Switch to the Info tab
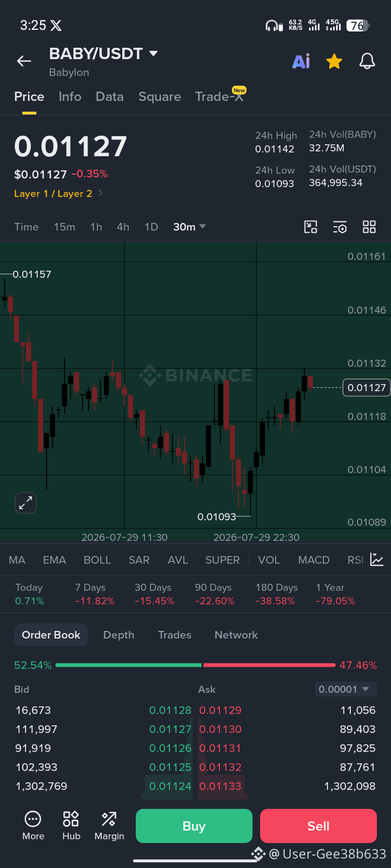 tap(70, 97)
